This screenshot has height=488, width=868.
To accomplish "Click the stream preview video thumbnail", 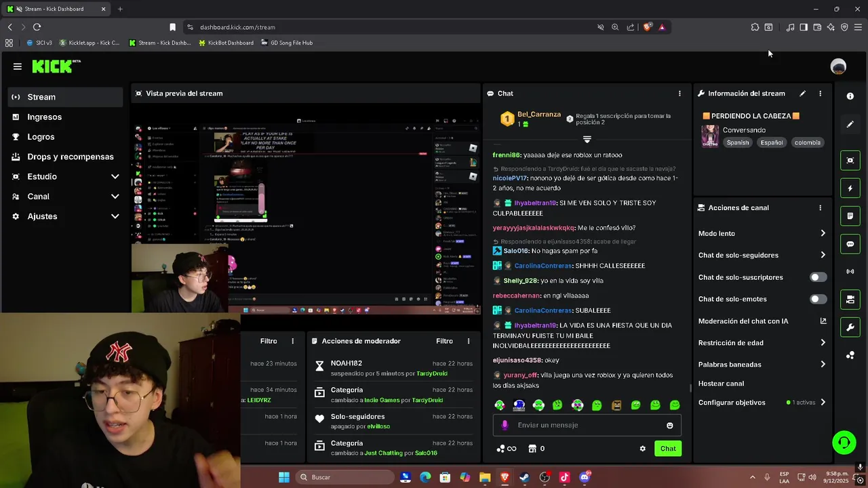I will [305, 209].
